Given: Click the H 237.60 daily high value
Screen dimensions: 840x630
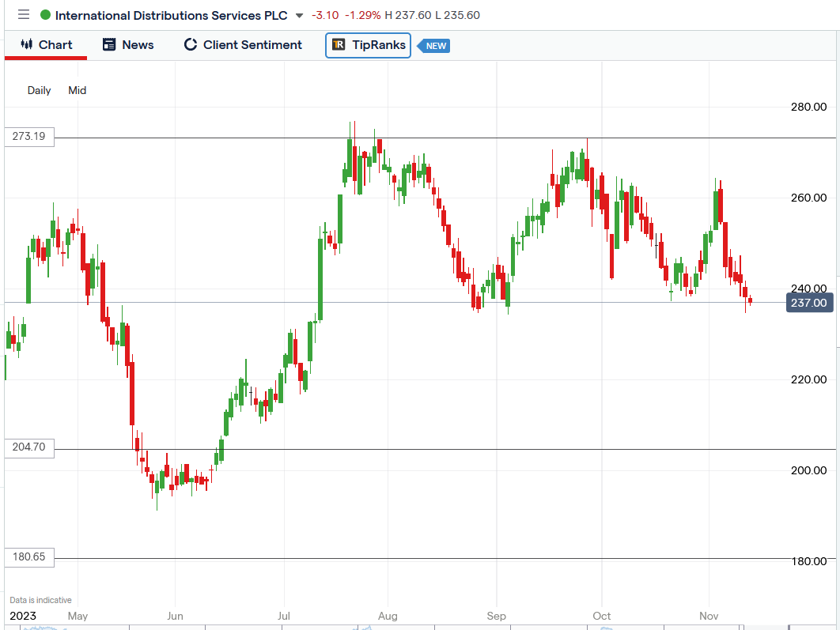Looking at the screenshot, I should click(x=408, y=16).
